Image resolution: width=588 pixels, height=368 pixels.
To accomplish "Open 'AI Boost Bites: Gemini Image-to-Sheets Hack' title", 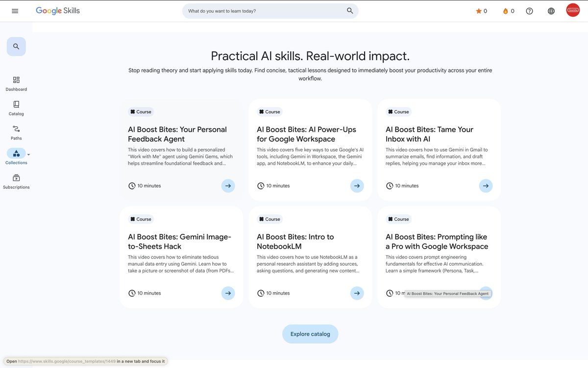I will click(x=179, y=241).
